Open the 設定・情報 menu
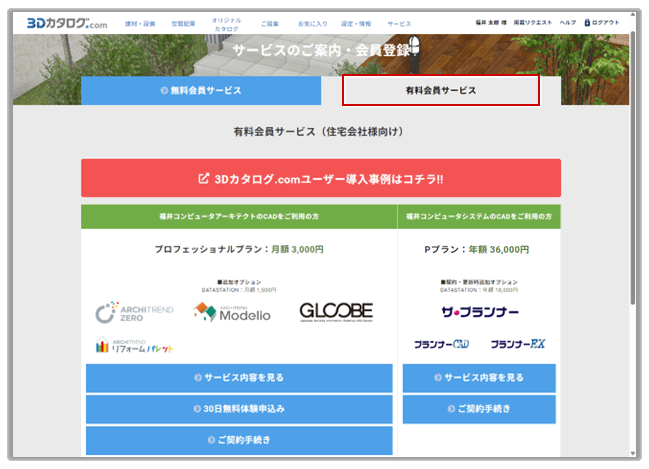The height and width of the screenshot is (469, 649). click(358, 22)
